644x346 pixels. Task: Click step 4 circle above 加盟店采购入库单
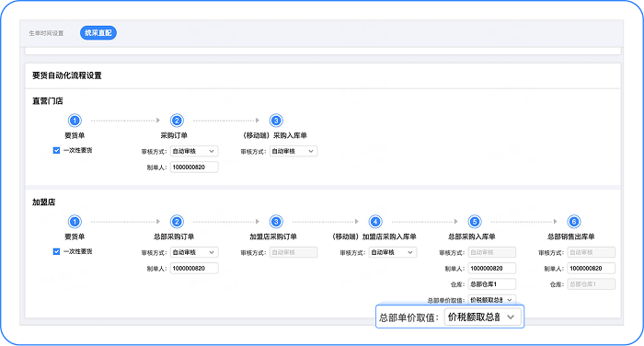point(375,222)
